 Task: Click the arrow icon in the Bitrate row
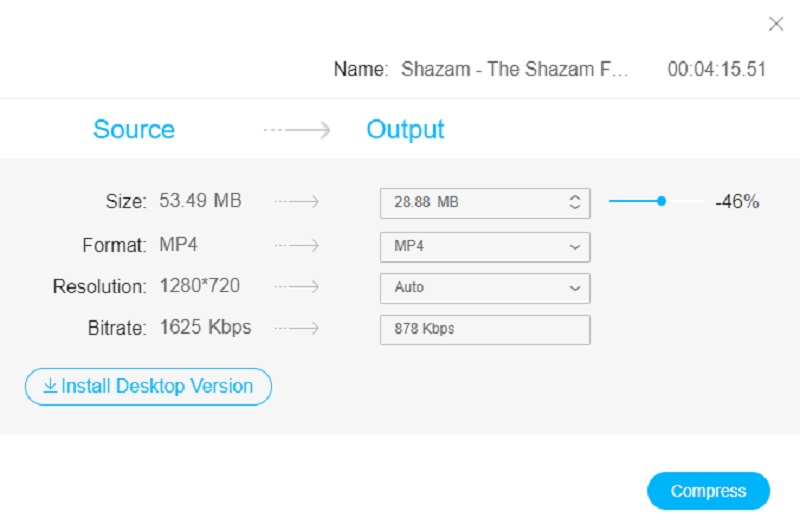coord(297,328)
